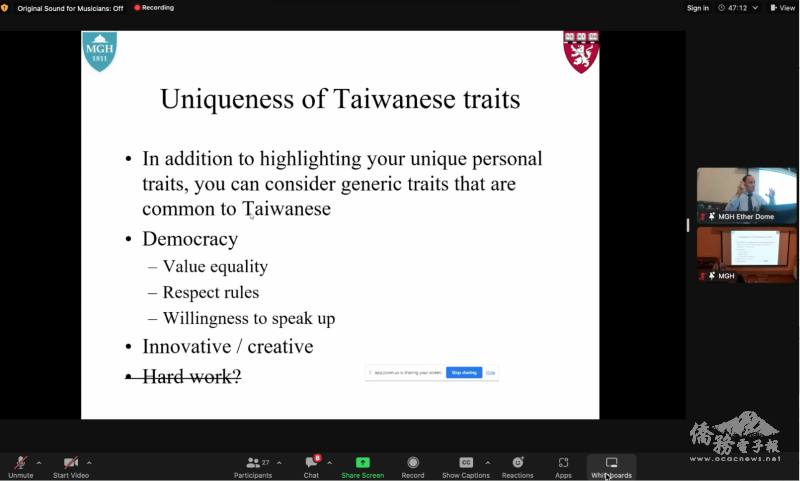Image resolution: width=800 pixels, height=481 pixels.
Task: Open the Reactions menu
Action: (517, 464)
